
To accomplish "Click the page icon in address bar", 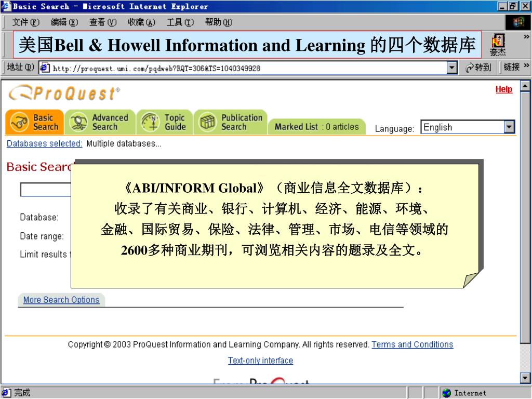I will click(x=45, y=68).
